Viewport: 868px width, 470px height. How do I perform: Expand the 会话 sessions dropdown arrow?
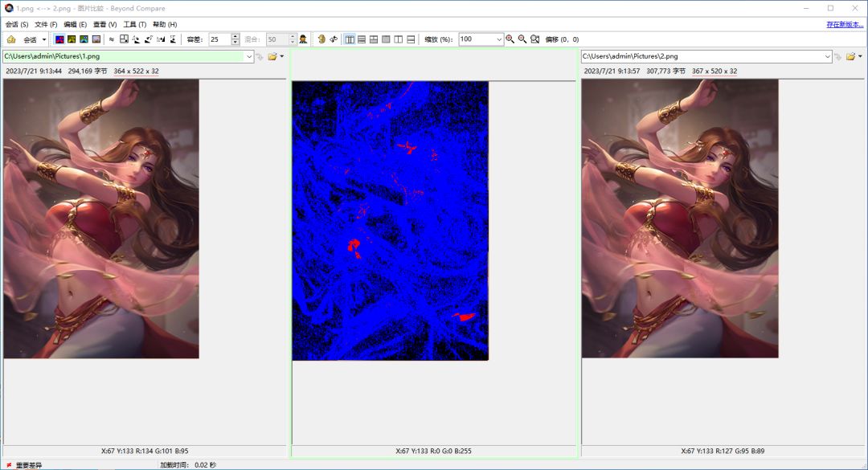44,39
